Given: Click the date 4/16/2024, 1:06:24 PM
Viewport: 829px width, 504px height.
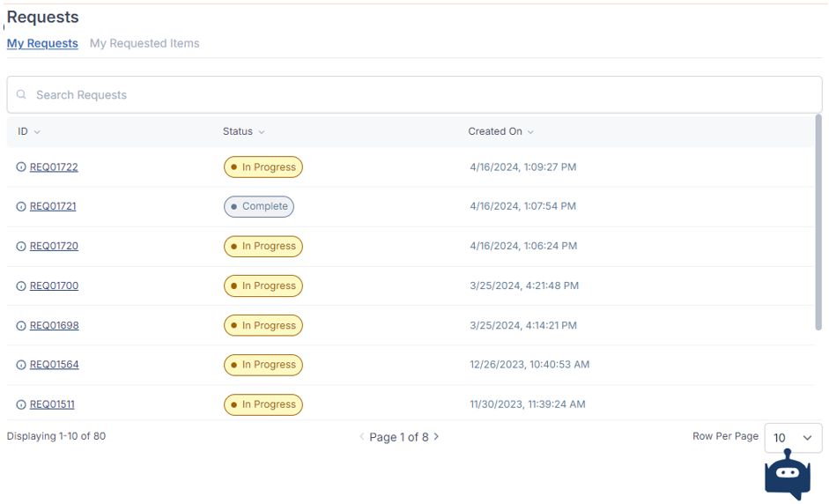Looking at the screenshot, I should pyautogui.click(x=523, y=246).
